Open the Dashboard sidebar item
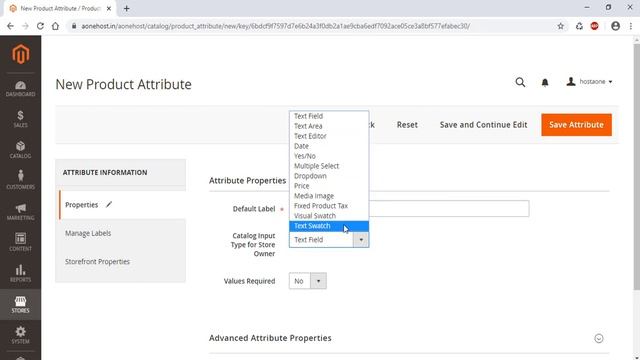640x360 pixels. click(x=20, y=89)
